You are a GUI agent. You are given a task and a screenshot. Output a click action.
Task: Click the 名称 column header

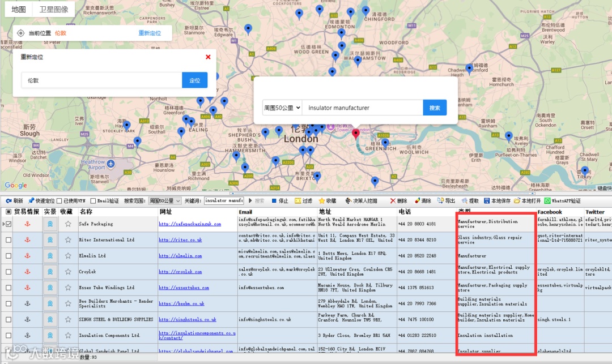86,212
